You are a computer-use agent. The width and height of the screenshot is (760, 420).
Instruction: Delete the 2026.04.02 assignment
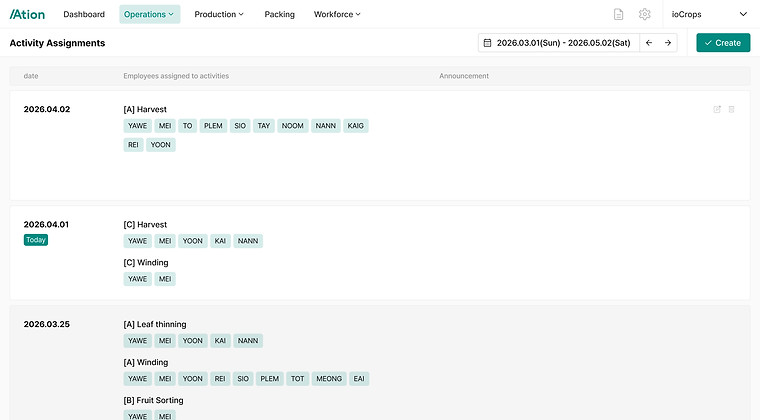(731, 109)
